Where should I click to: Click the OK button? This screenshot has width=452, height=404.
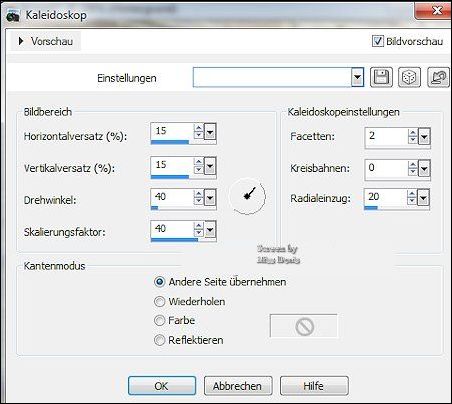162,386
